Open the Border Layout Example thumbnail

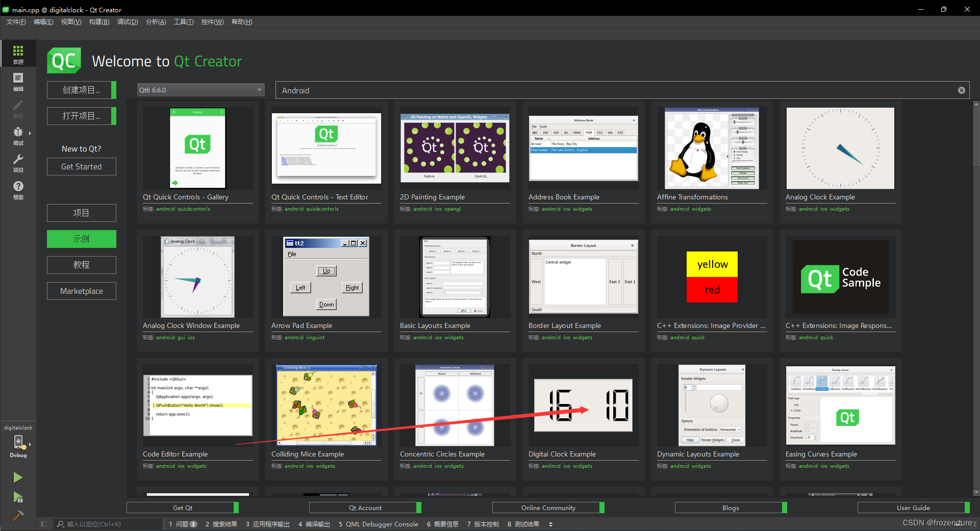pos(583,277)
